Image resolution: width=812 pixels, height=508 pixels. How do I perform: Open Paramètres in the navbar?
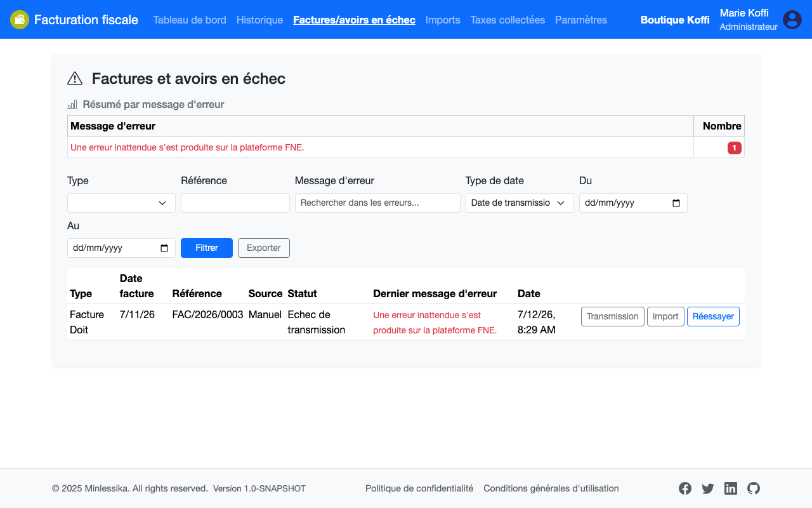coord(581,20)
